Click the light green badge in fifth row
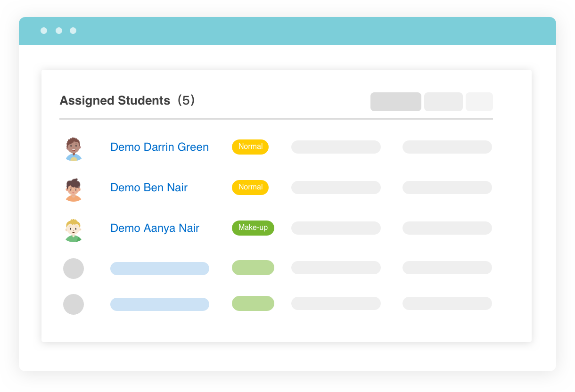This screenshot has height=392, width=575. click(253, 303)
